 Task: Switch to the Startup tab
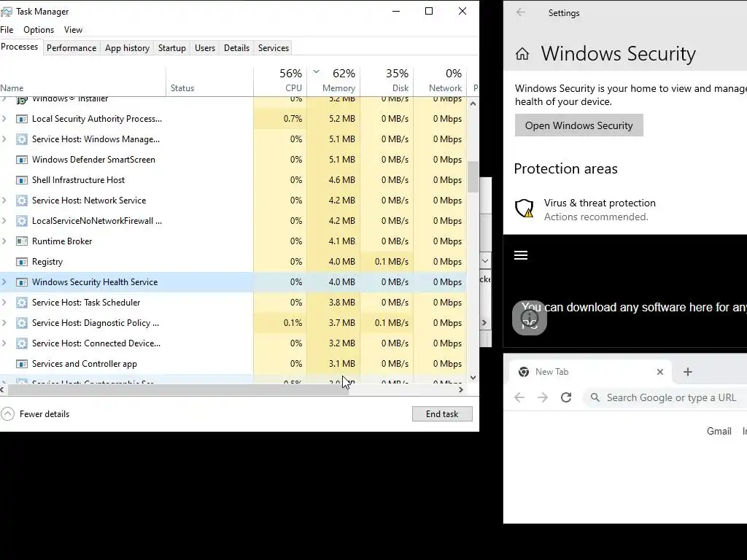point(172,48)
